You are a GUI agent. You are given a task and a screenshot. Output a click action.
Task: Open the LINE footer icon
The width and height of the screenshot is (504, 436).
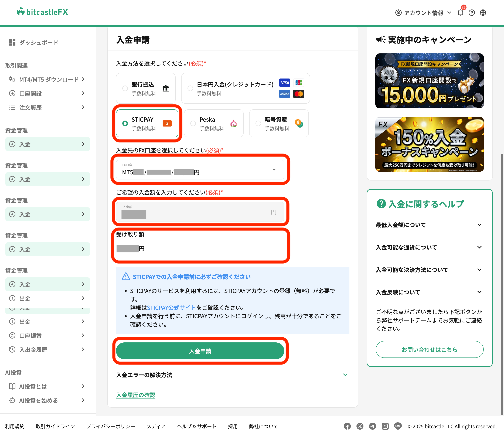click(x=398, y=426)
